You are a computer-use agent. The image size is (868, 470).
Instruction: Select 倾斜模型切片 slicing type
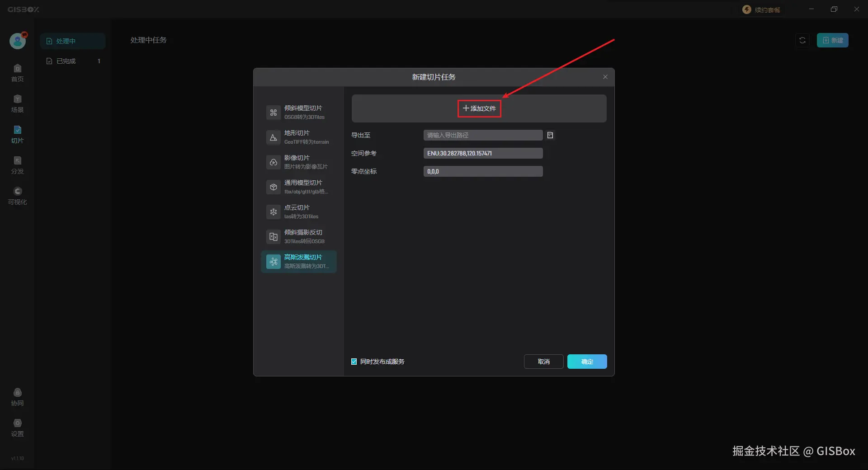[x=299, y=112]
